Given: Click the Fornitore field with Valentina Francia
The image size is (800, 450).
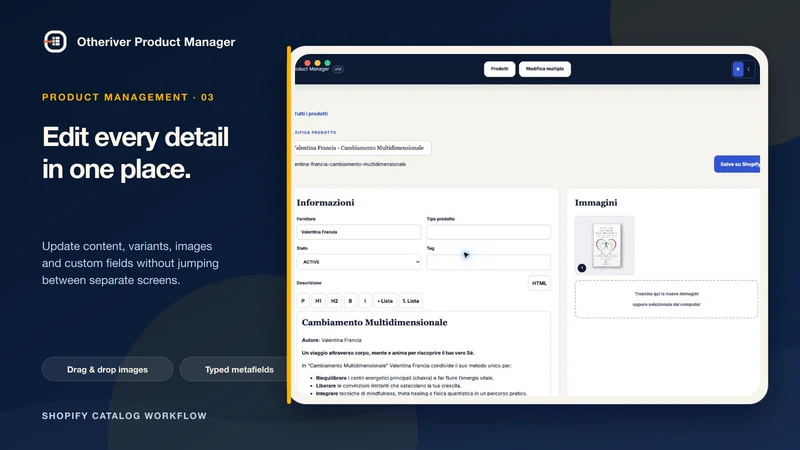Looking at the screenshot, I should coord(358,232).
